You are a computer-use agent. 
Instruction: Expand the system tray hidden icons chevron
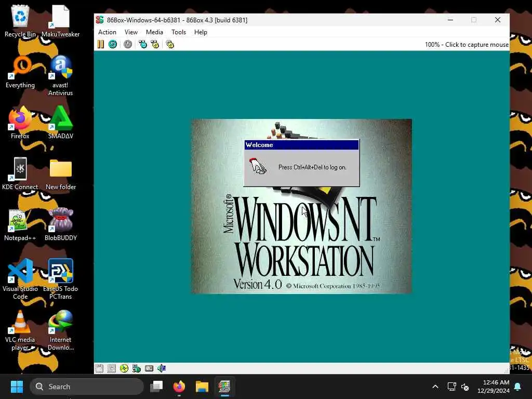click(x=435, y=387)
